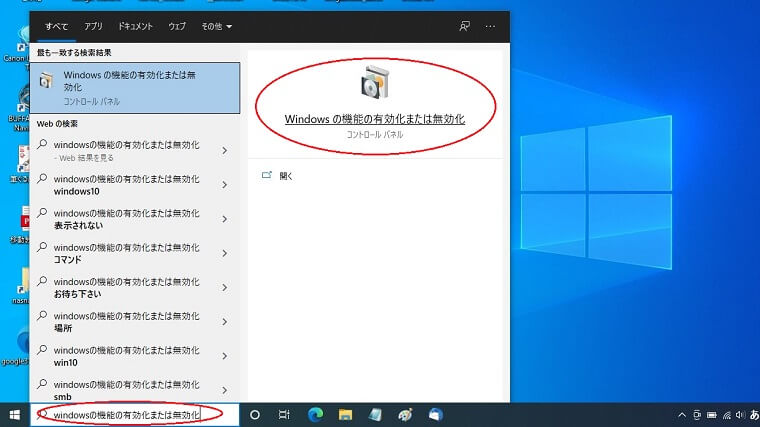Select web suggestion ending with コマンド
Viewport: 760px width, 427px height.
[125, 253]
